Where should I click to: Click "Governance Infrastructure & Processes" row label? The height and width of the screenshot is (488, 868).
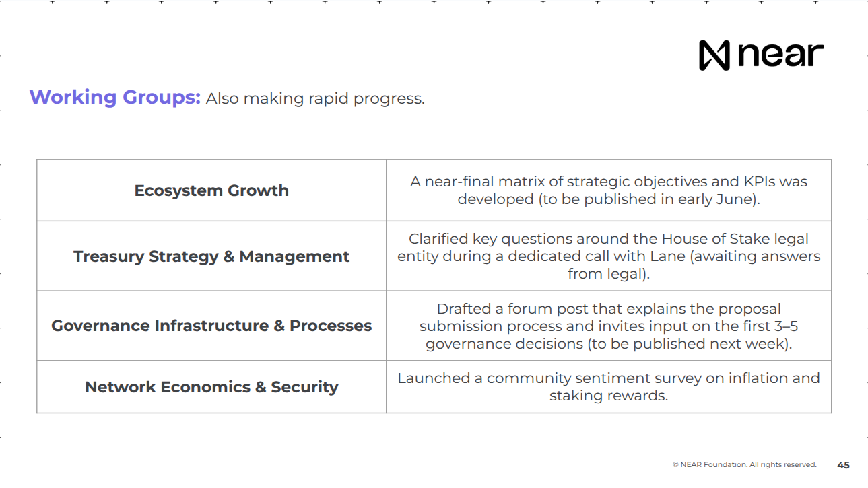click(211, 326)
